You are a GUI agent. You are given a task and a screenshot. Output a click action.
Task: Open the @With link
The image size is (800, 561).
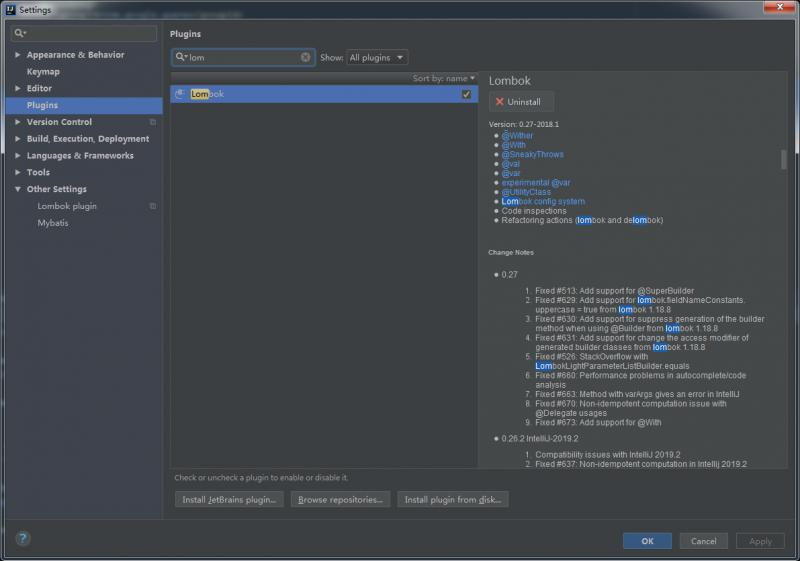513,145
